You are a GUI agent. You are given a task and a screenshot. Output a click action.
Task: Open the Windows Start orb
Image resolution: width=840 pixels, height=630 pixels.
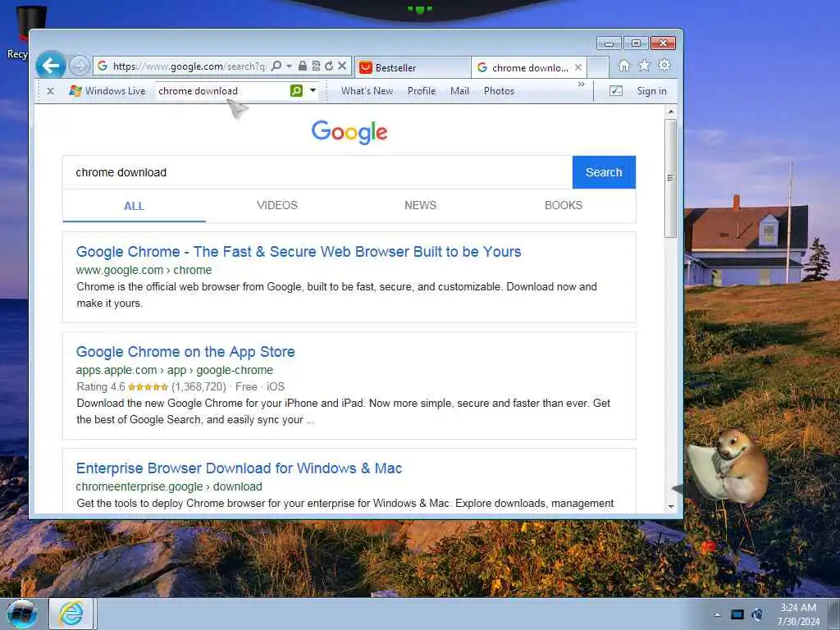[22, 614]
